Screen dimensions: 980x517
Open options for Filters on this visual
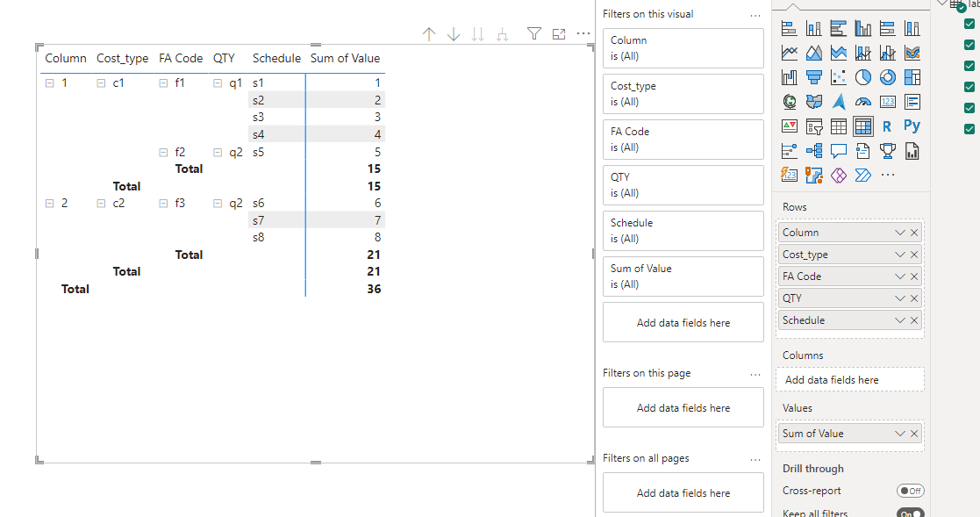click(x=755, y=15)
